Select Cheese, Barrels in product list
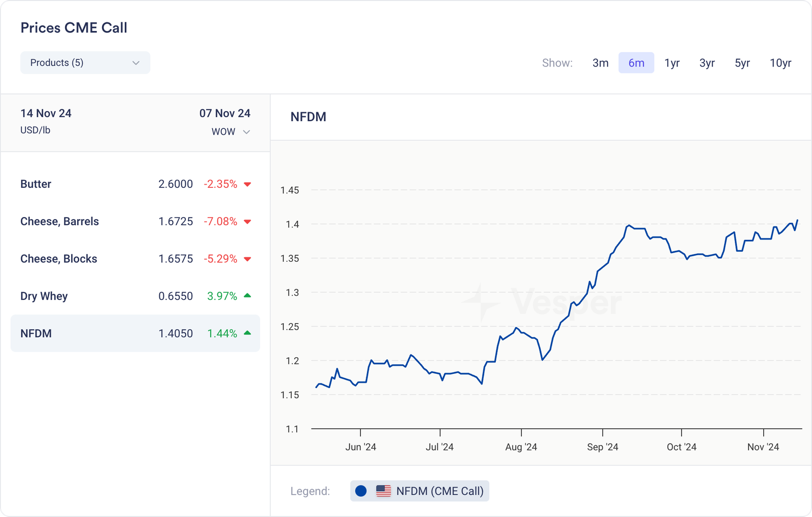The height and width of the screenshot is (517, 812). click(x=135, y=222)
